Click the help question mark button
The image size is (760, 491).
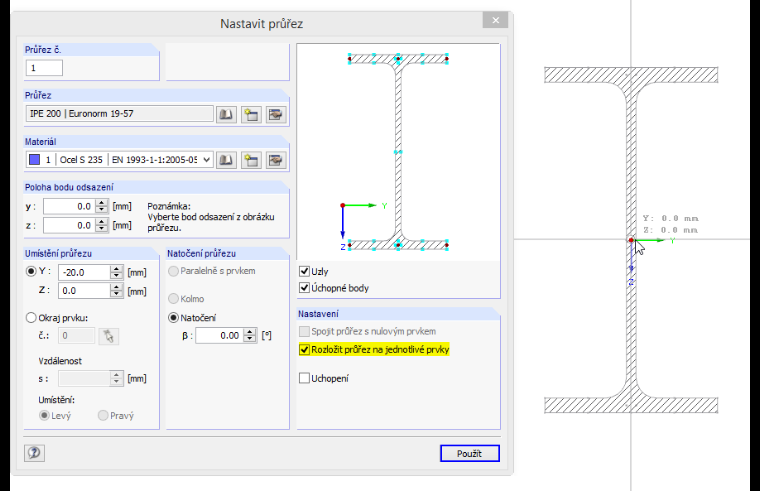(34, 453)
